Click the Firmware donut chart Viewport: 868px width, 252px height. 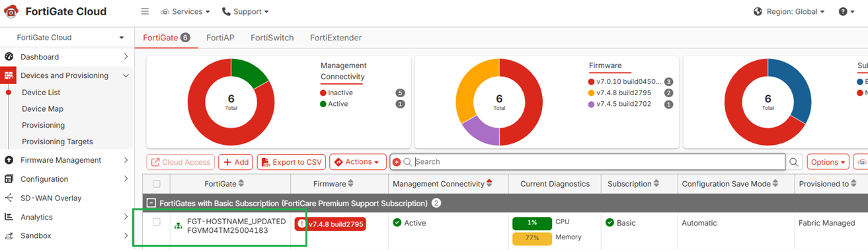(499, 102)
